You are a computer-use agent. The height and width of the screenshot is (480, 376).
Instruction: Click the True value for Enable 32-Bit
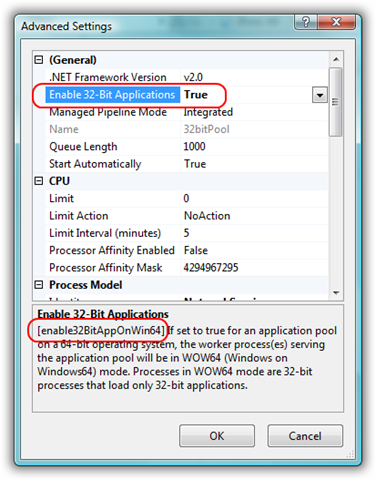196,95
